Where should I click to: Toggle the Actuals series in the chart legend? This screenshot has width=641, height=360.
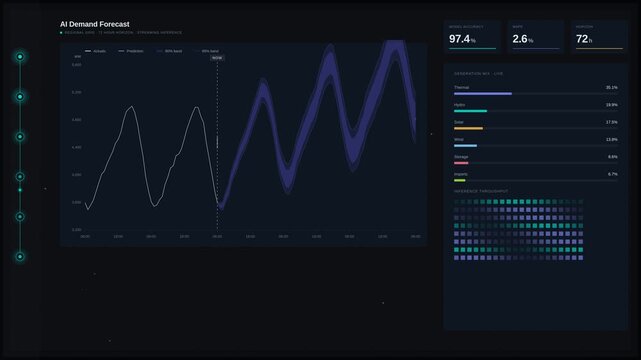point(95,51)
